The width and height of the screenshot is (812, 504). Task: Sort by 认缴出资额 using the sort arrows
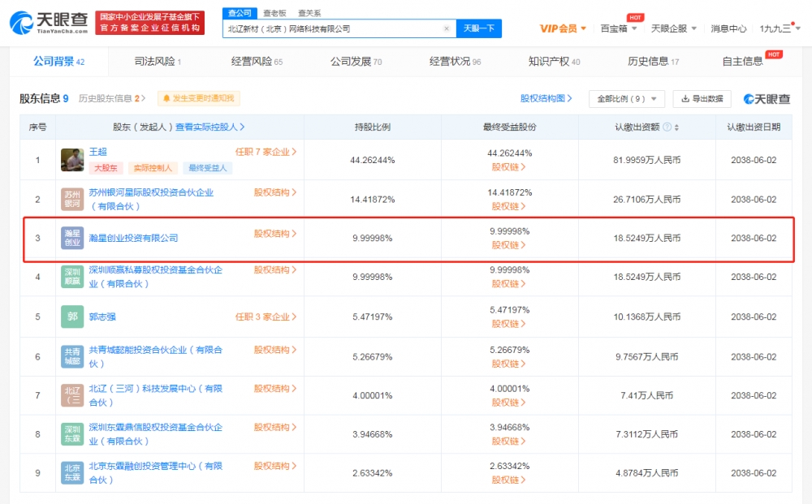click(x=676, y=127)
